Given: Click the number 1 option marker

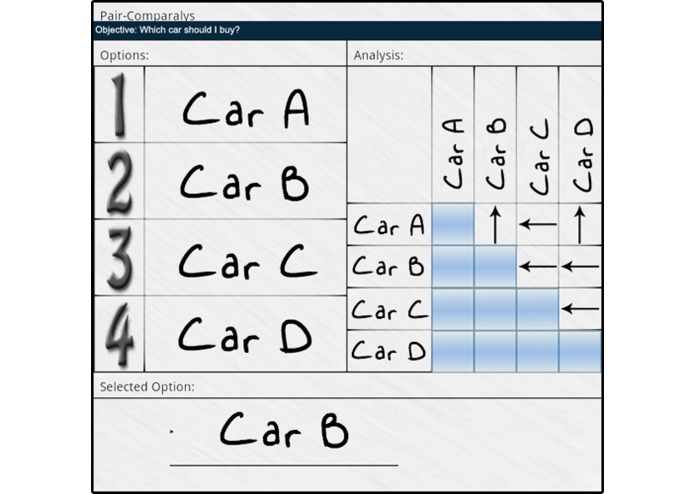Looking at the screenshot, I should point(119,105).
